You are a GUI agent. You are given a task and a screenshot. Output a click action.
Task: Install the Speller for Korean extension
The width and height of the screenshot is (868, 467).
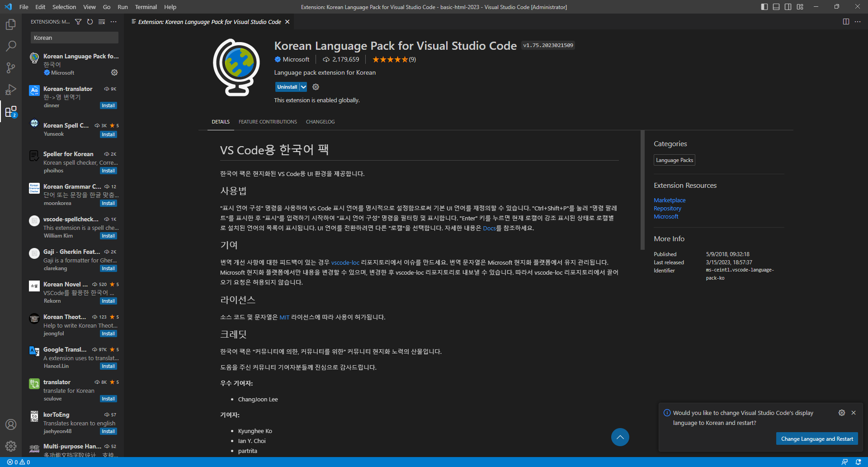coord(108,171)
